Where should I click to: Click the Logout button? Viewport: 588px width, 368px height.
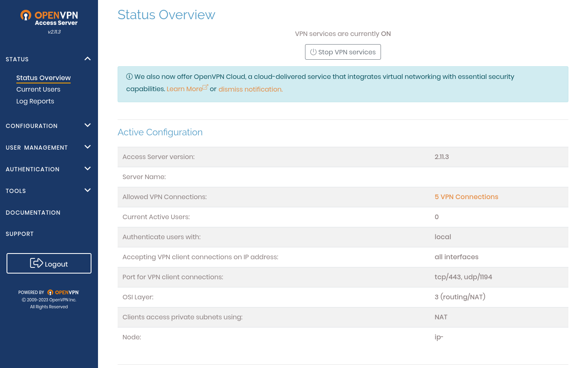coord(49,263)
